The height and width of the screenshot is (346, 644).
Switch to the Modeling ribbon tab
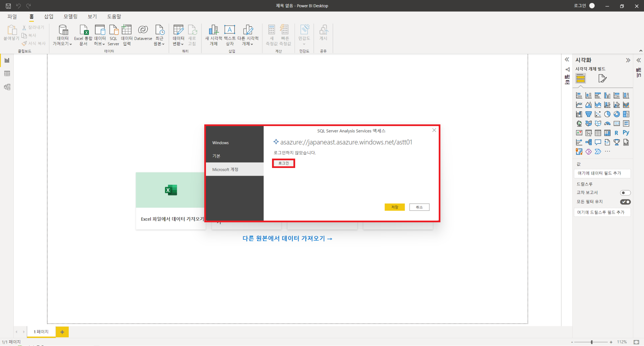70,16
